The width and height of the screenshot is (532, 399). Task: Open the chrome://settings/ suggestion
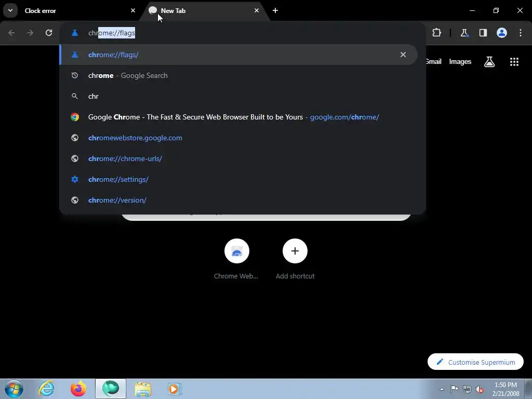click(x=238, y=179)
